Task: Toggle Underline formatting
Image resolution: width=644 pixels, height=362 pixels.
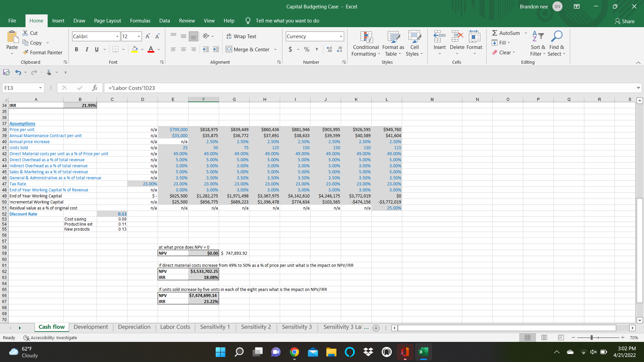Action: click(96, 49)
